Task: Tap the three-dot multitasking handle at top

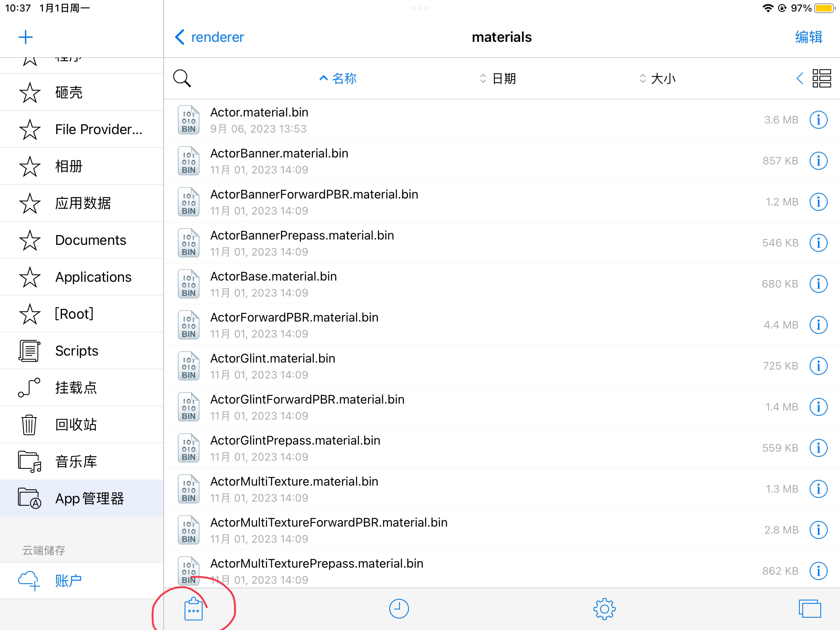Action: (x=420, y=8)
